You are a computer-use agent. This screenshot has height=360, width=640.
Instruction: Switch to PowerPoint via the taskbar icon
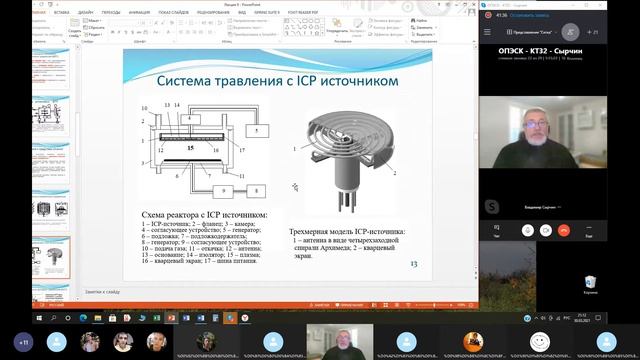[x=171, y=318]
